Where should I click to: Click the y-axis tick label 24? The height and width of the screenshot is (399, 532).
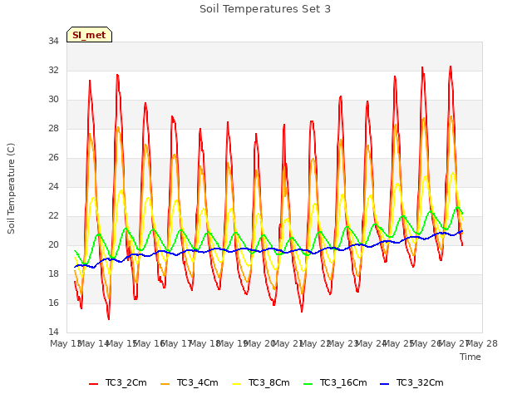coord(53,186)
